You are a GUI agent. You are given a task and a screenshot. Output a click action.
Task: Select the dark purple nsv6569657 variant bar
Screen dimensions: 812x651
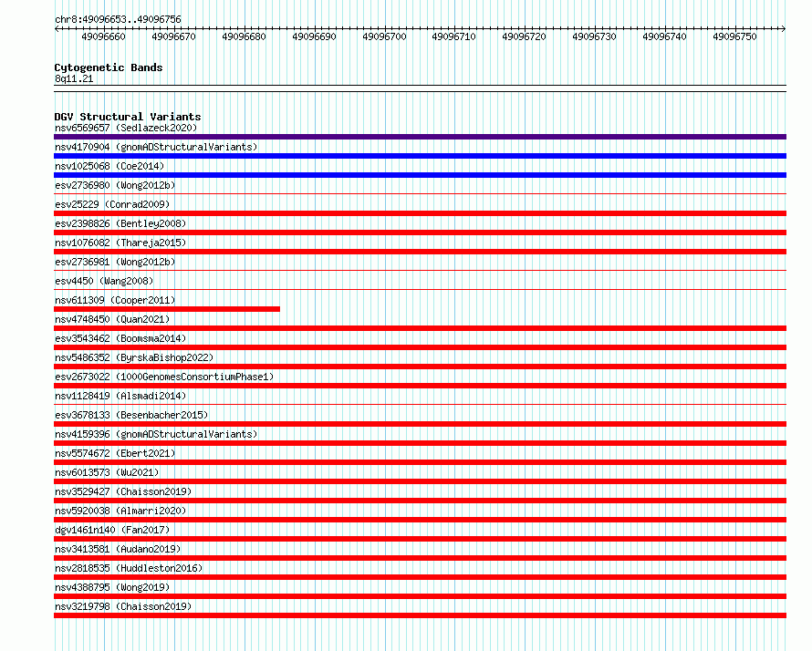[x=420, y=137]
